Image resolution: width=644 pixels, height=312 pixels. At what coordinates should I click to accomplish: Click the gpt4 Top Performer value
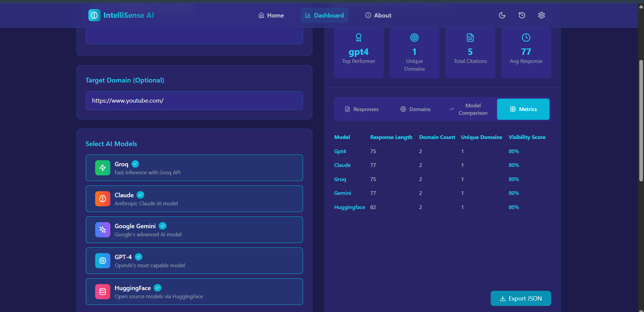tap(358, 52)
